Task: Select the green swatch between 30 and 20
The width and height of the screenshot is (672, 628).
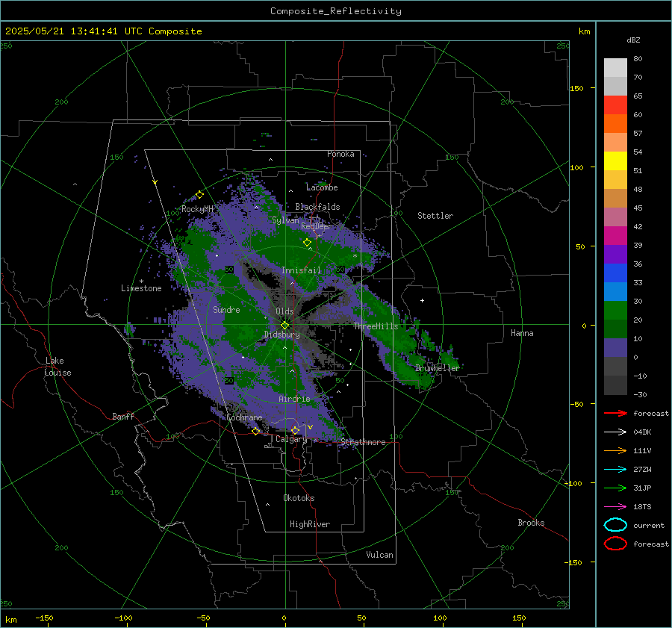Action: pos(615,310)
